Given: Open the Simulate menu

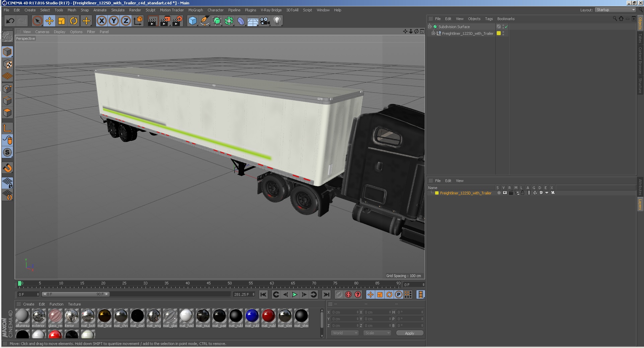Looking at the screenshot, I should pyautogui.click(x=118, y=10).
